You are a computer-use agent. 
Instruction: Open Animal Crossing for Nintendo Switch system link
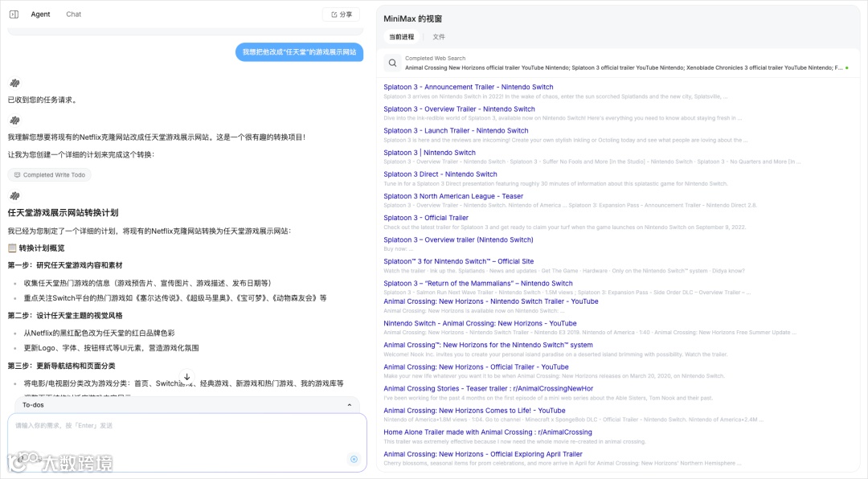coord(489,345)
